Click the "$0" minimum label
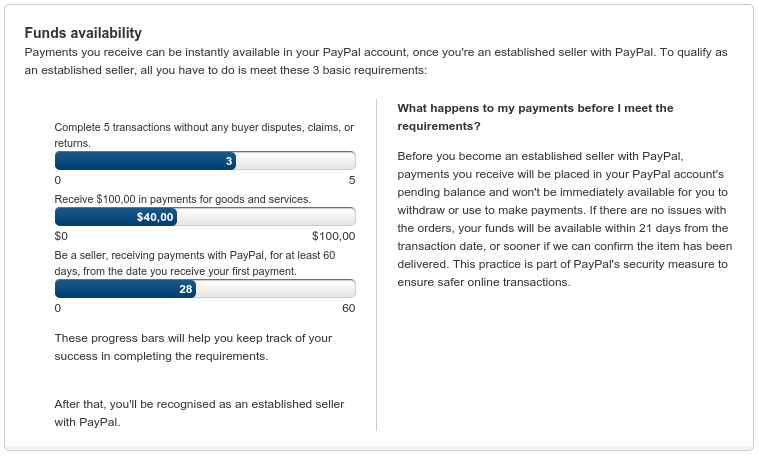 click(x=61, y=236)
